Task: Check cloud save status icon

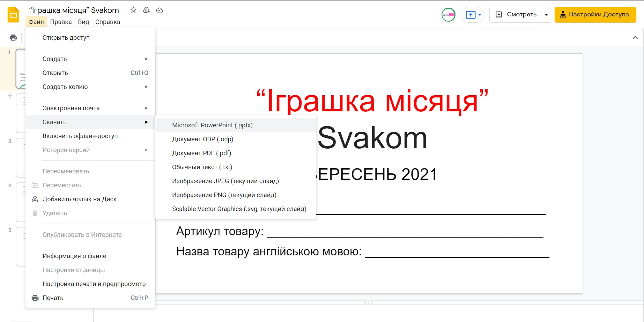Action: 160,10
